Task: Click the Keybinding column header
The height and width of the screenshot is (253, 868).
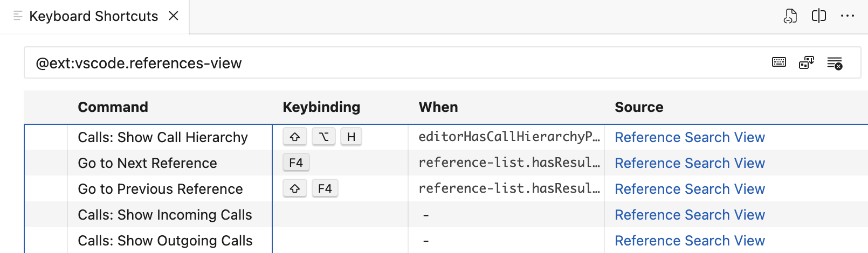Action: [x=321, y=107]
